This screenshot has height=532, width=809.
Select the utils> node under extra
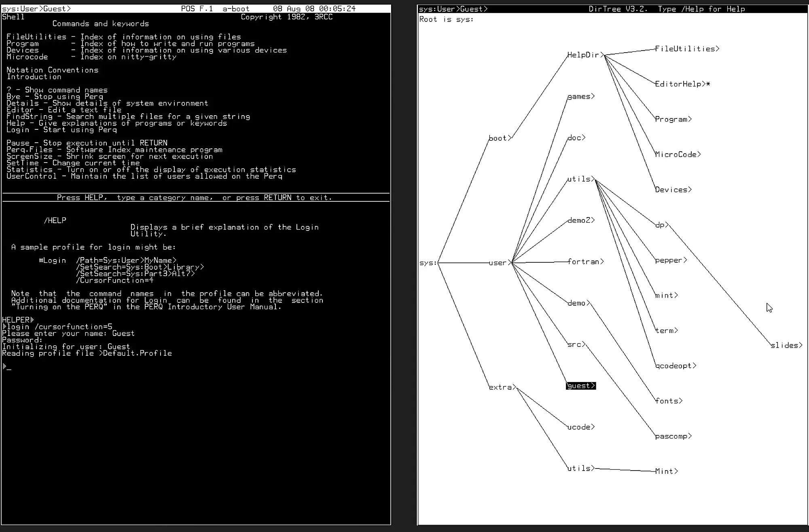(x=581, y=468)
